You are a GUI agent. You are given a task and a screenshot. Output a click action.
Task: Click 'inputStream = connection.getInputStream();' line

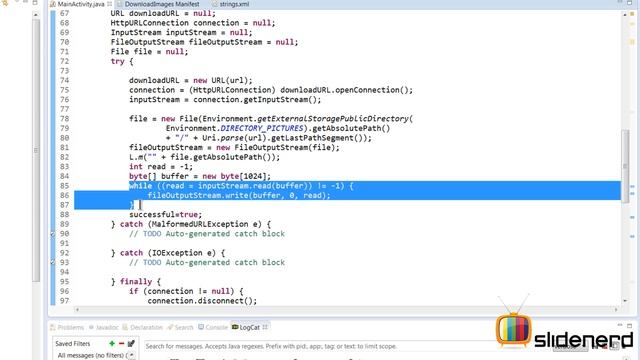225,100
